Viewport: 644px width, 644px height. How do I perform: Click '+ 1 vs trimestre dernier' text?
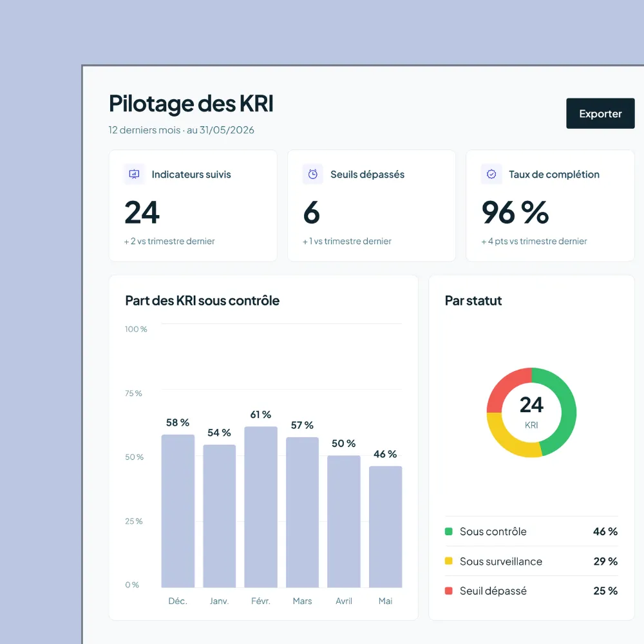click(347, 241)
